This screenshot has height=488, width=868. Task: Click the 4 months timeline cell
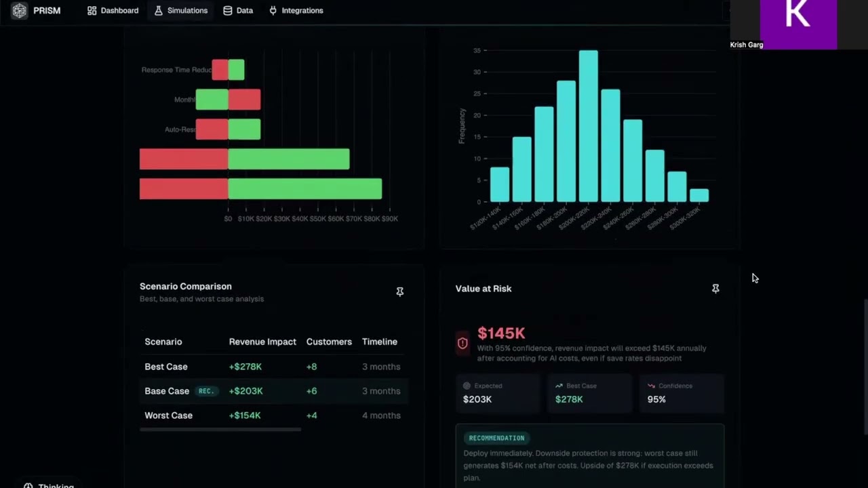(x=381, y=415)
